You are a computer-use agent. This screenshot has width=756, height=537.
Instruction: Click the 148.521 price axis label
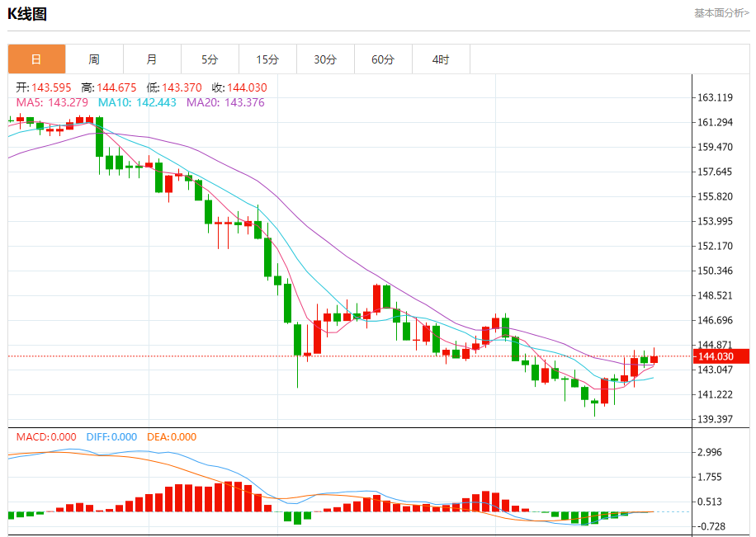point(715,295)
